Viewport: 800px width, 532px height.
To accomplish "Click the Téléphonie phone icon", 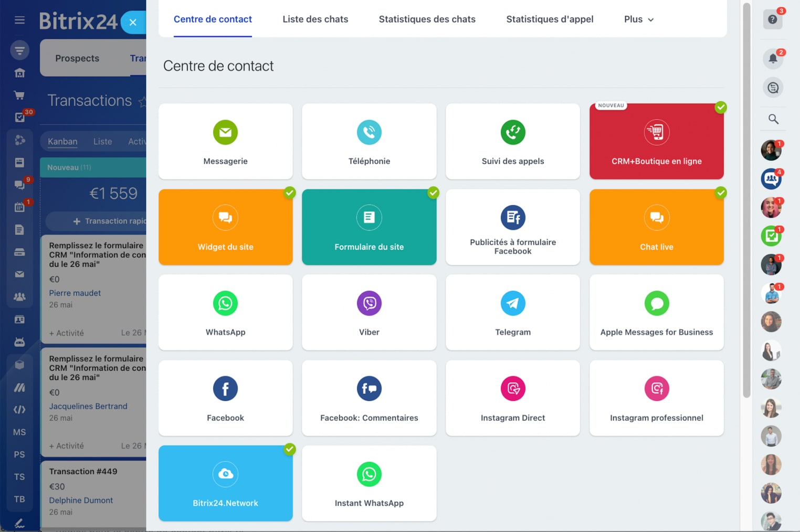I will point(369,132).
